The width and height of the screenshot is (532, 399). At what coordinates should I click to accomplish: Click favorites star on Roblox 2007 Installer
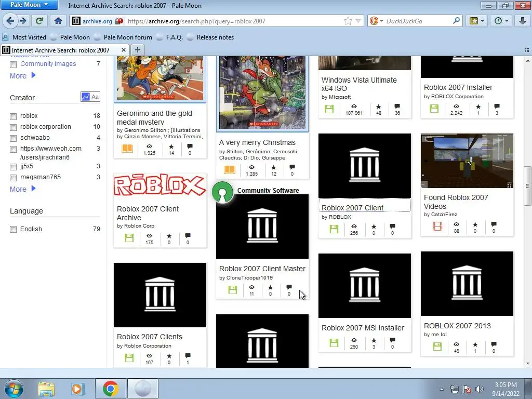point(478,106)
